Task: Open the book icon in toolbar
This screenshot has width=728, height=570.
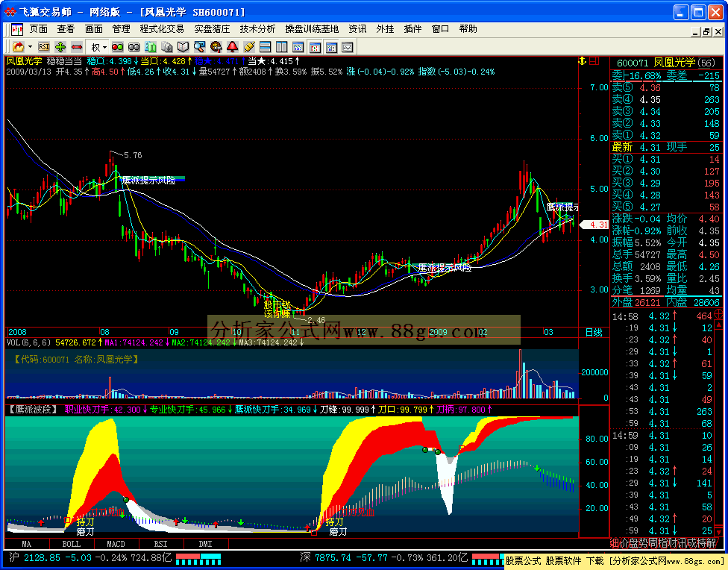Action: [x=183, y=46]
